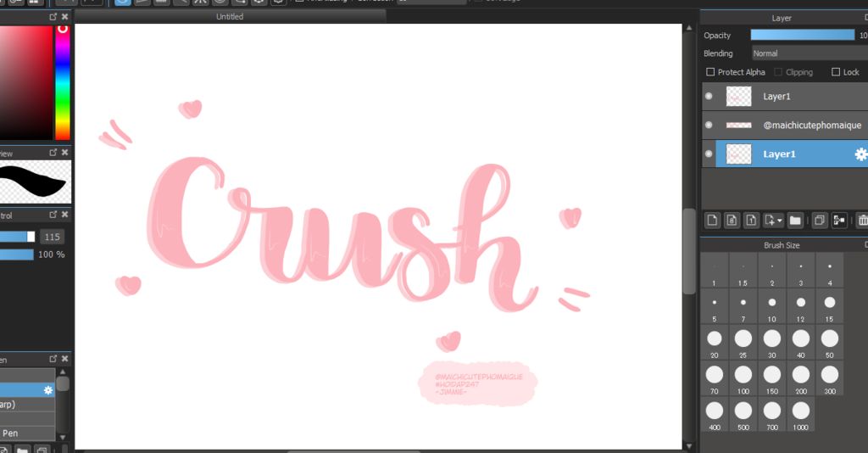This screenshot has width=868, height=453.
Task: Hide the @maichicutephomaique layer
Action: coord(709,126)
